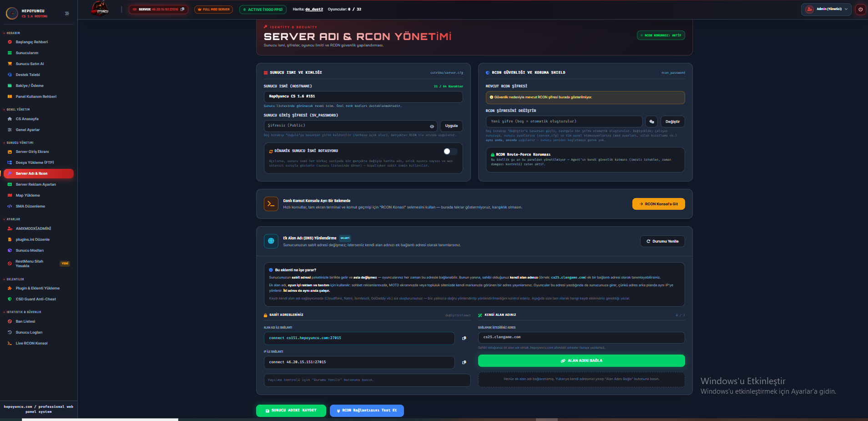The height and width of the screenshot is (421, 868).
Task: Click RCON Bağlantısını Test Et button
Action: click(367, 411)
